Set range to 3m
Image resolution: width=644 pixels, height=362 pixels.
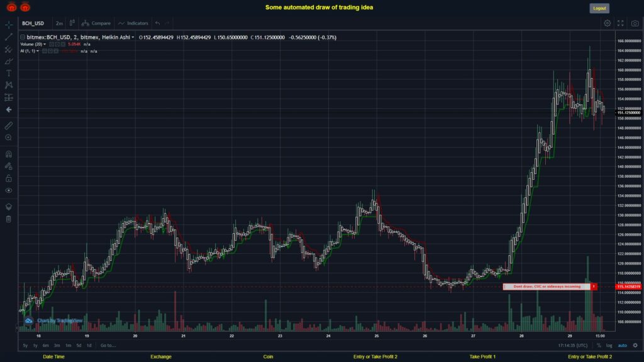pos(57,346)
